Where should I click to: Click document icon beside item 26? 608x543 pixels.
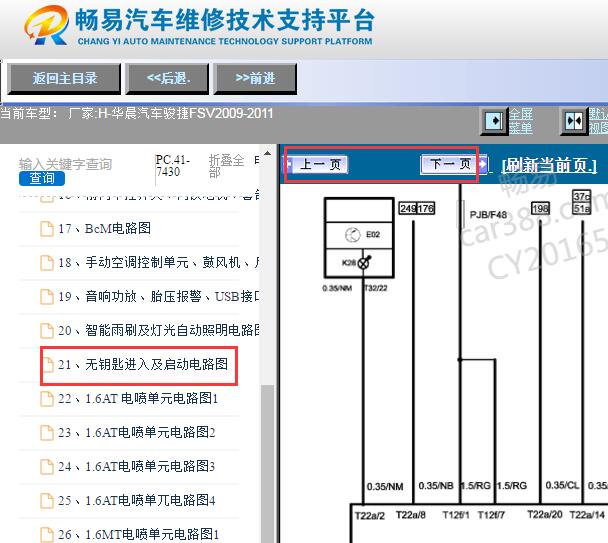tap(47, 534)
